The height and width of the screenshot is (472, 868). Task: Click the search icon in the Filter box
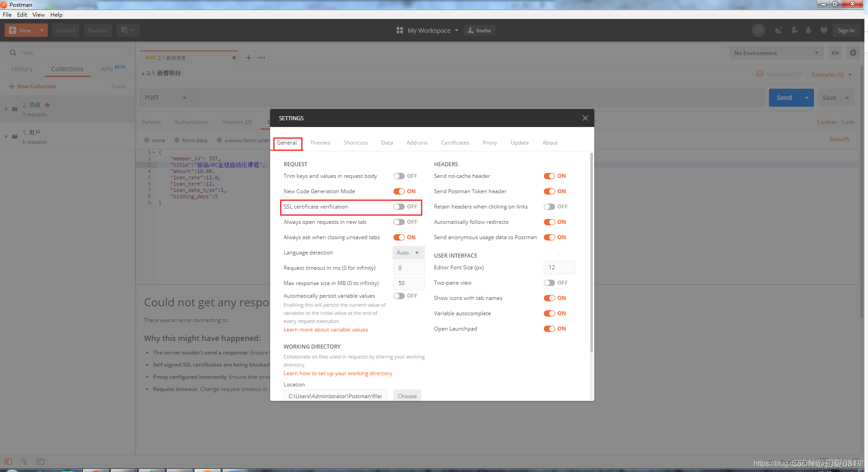[x=13, y=53]
